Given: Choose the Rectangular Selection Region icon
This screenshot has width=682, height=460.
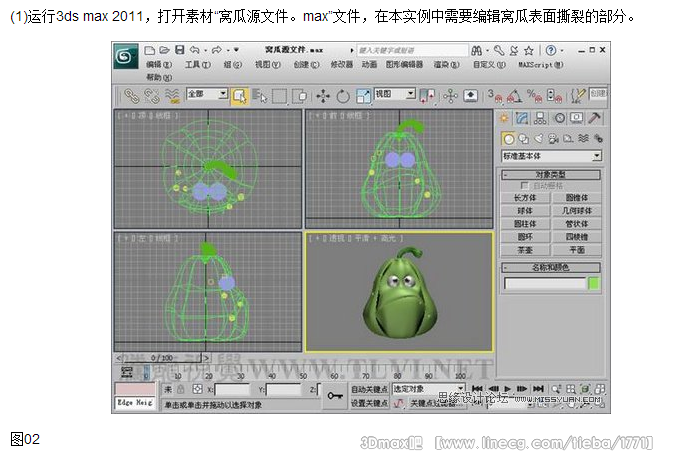Looking at the screenshot, I should click(279, 96).
